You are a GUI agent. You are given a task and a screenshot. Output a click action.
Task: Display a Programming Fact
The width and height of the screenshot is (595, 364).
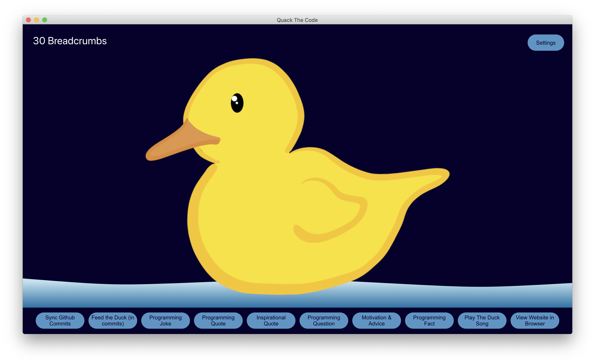pyautogui.click(x=429, y=320)
